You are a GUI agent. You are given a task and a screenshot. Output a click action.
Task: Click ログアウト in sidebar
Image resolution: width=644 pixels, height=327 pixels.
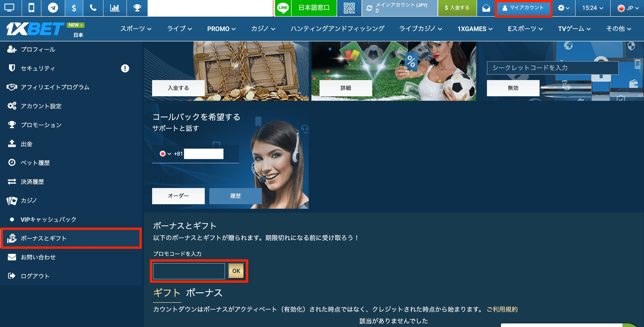71,276
